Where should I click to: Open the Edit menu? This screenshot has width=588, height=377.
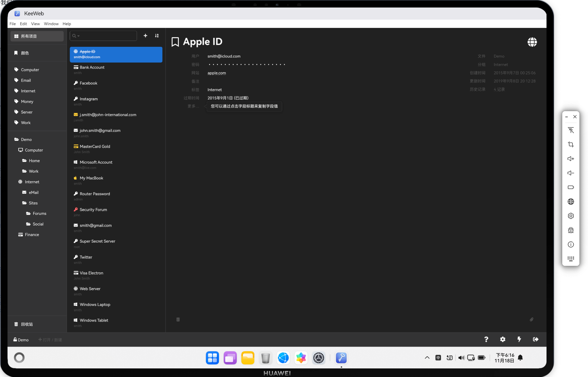pyautogui.click(x=24, y=24)
